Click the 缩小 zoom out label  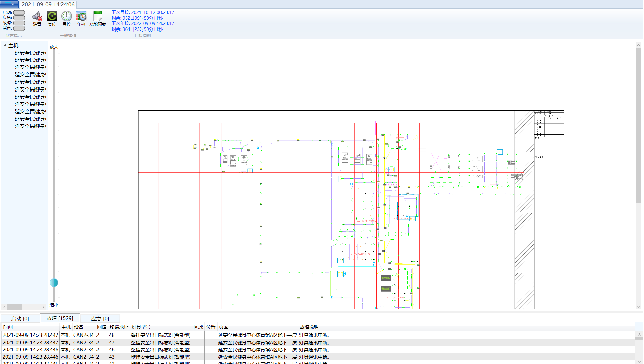coord(54,305)
